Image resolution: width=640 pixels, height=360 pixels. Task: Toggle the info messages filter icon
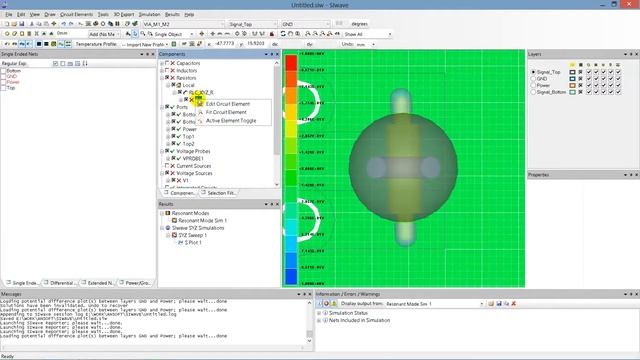(x=320, y=304)
